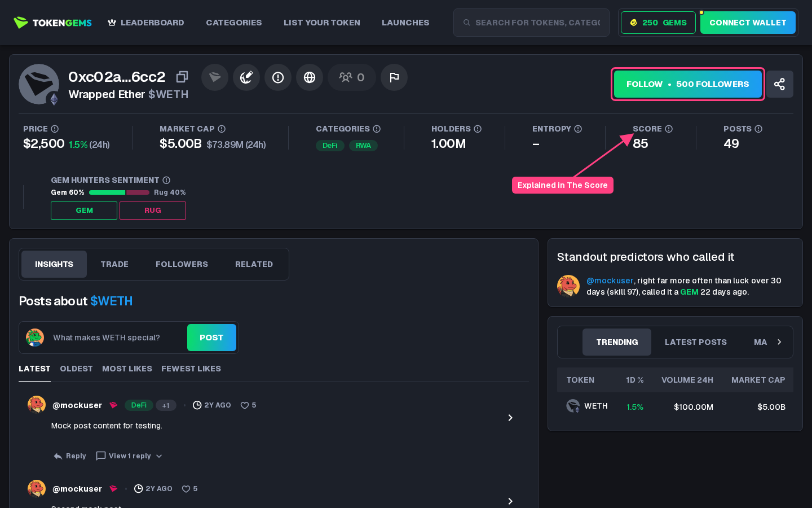812x508 pixels.
Task: Open the 250 Gems balance button
Action: pyautogui.click(x=658, y=23)
